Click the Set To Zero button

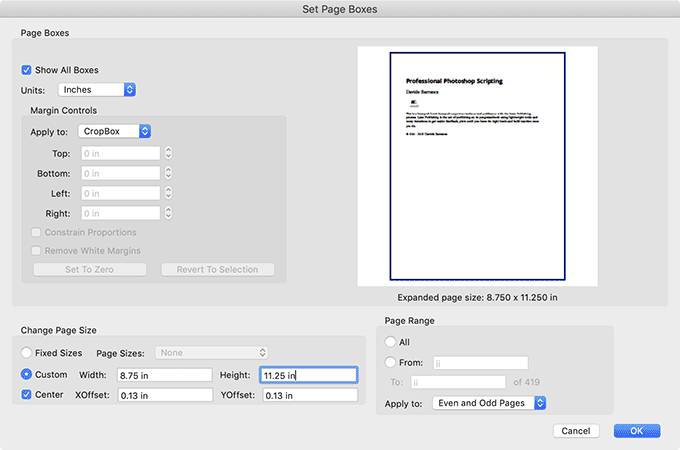pos(90,269)
